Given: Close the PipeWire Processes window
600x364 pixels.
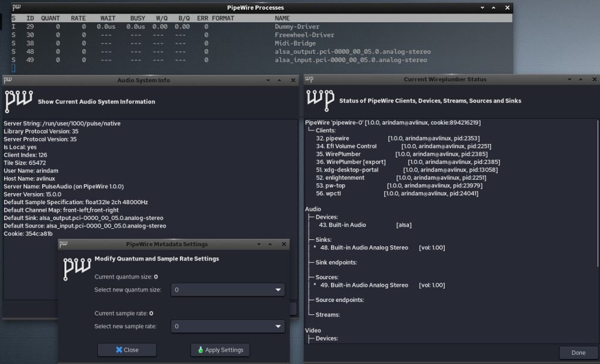Looking at the screenshot, I should pyautogui.click(x=507, y=8).
